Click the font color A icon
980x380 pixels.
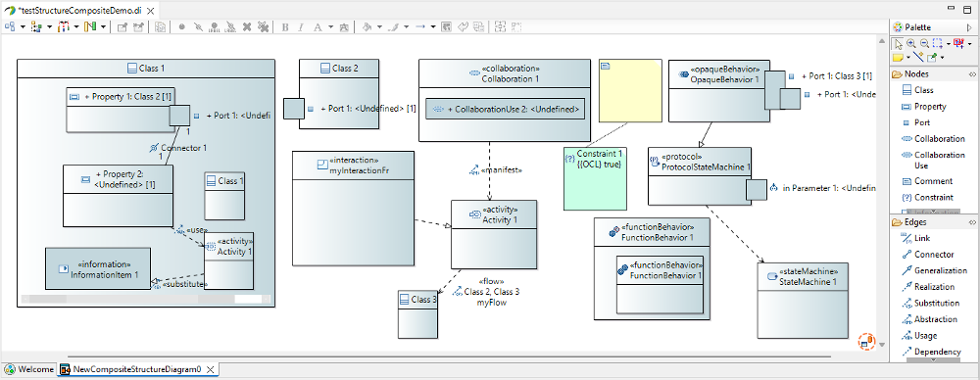coord(317,26)
